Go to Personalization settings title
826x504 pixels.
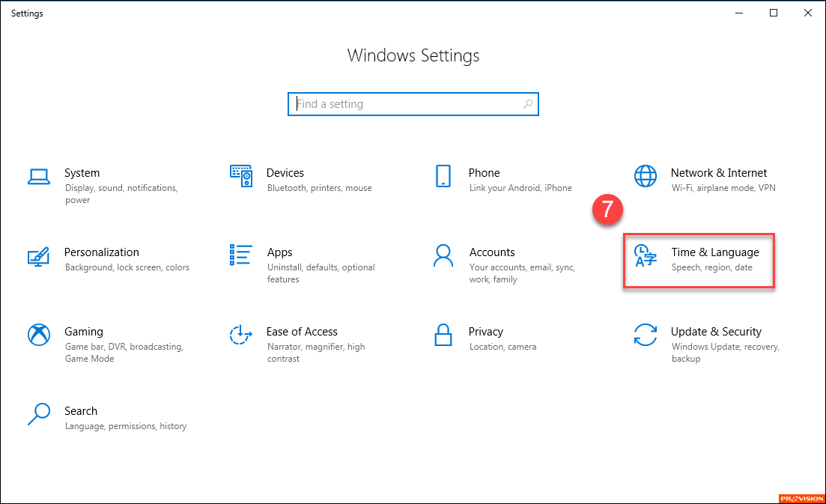click(x=102, y=252)
